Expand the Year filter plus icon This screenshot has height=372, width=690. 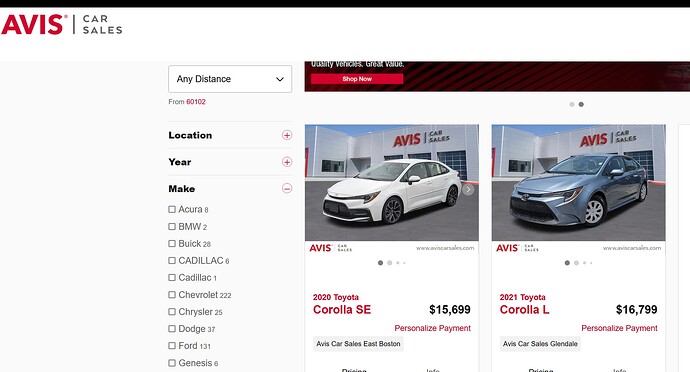[x=287, y=162]
